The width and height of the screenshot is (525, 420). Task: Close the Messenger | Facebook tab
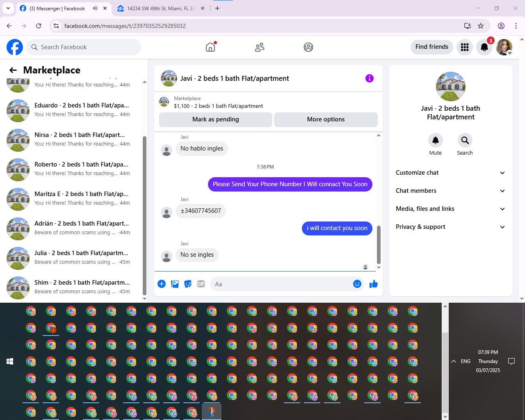click(x=105, y=8)
